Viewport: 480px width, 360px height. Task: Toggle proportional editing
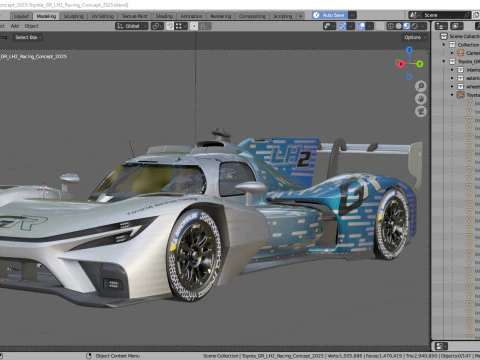coord(194,26)
